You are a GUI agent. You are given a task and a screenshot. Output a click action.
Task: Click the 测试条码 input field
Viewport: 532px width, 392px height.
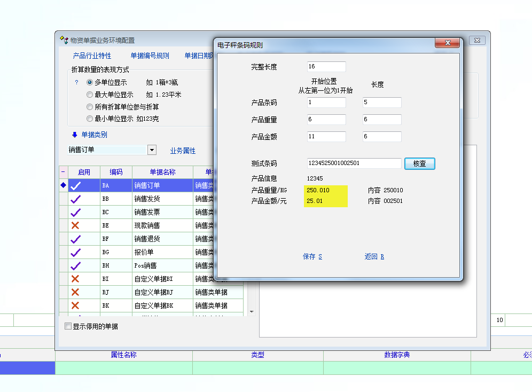click(x=354, y=163)
